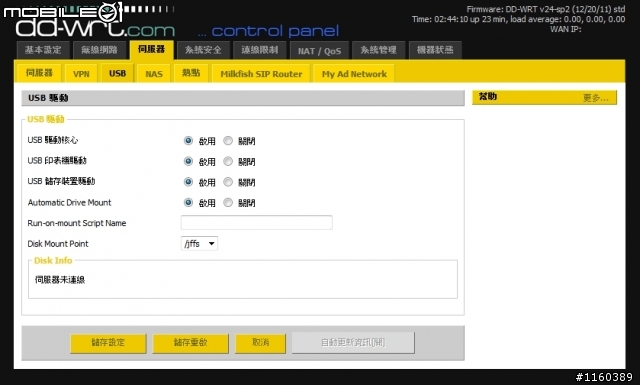
Task: Open the NAT / QoS tab
Action: pos(319,51)
